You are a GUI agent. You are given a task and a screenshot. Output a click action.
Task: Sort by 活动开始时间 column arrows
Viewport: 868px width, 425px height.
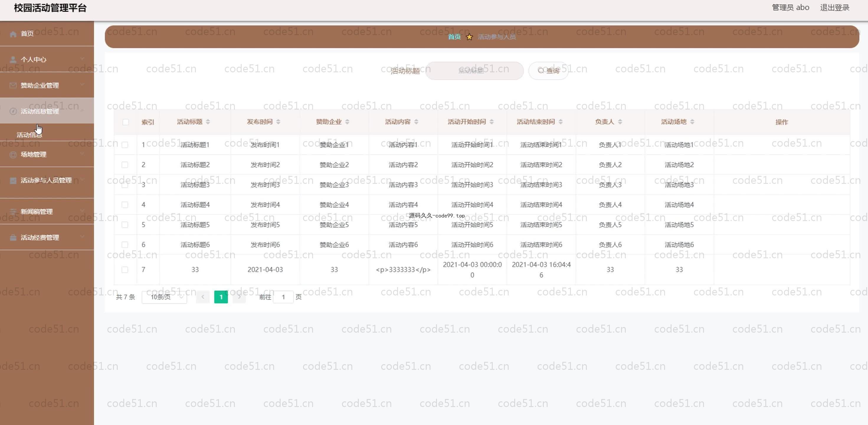tap(492, 122)
